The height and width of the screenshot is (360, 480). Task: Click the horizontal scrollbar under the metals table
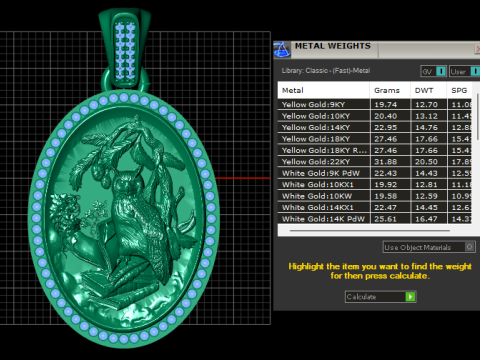pyautogui.click(x=370, y=230)
